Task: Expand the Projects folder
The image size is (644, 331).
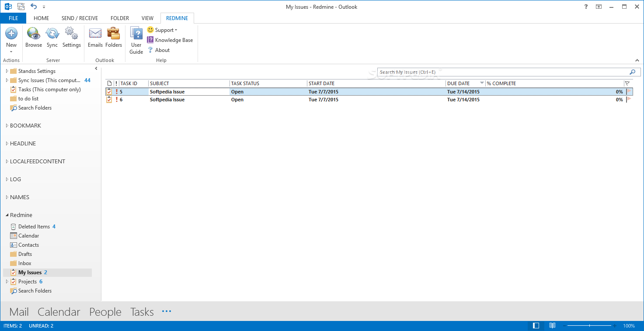Action: tap(7, 282)
